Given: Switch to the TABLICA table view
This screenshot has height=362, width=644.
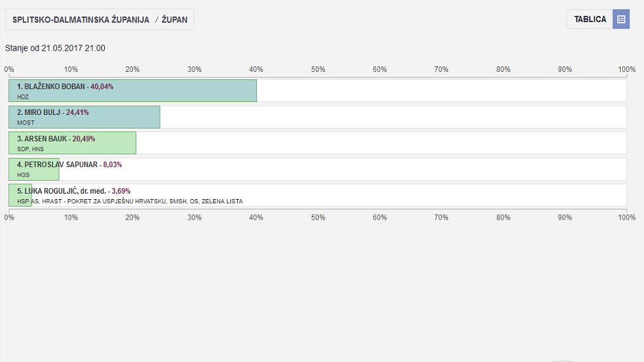Looking at the screenshot, I should [x=590, y=19].
